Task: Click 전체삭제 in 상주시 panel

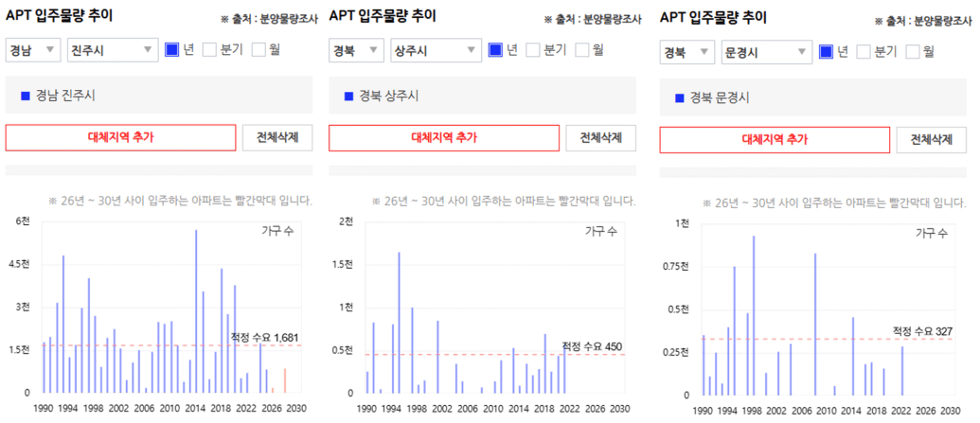Action: (x=600, y=137)
